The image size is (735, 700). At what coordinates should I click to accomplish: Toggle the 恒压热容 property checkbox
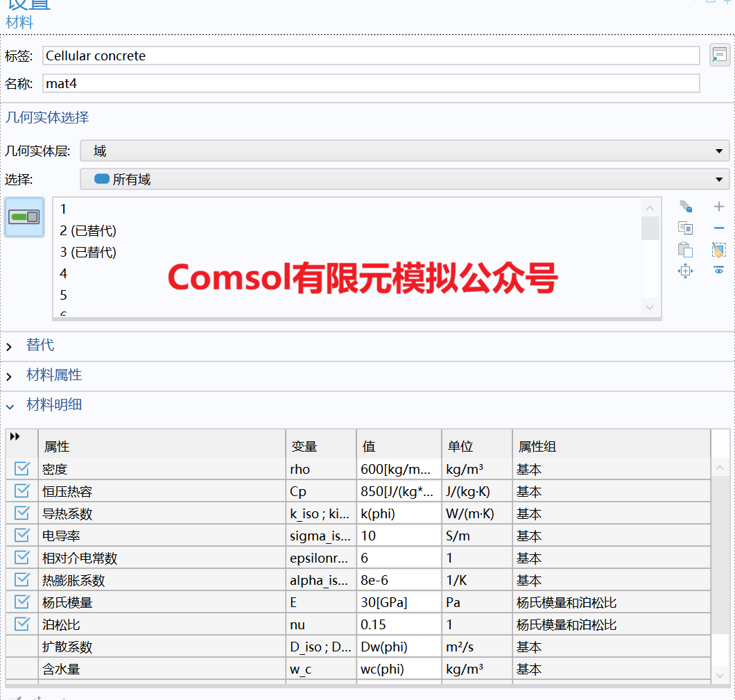[x=21, y=491]
